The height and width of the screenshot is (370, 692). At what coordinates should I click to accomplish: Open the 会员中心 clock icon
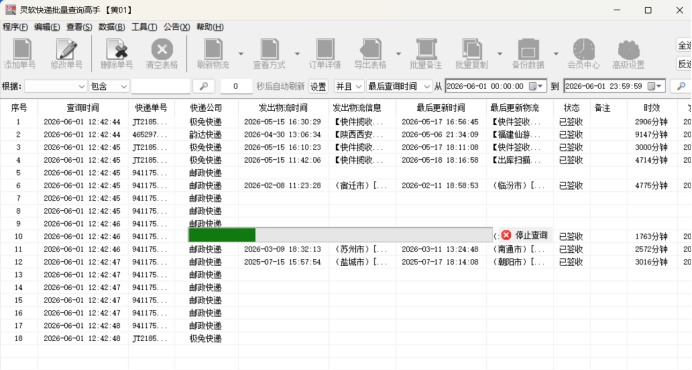[x=583, y=49]
